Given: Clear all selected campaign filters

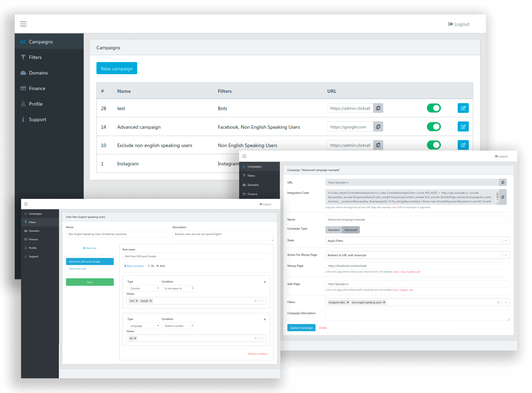Looking at the screenshot, I should [498, 302].
